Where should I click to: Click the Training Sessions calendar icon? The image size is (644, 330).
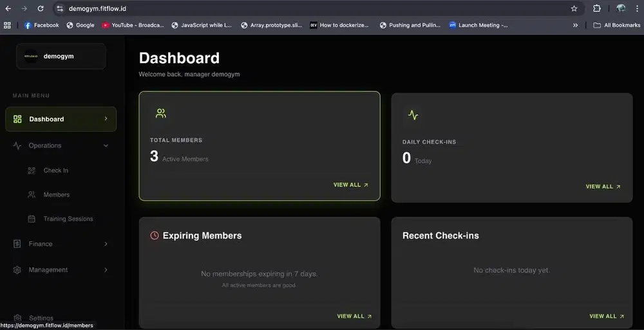[32, 219]
